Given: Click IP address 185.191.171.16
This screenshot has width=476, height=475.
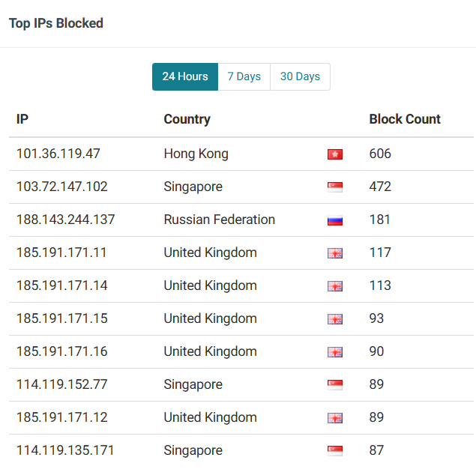Looking at the screenshot, I should 62,351.
